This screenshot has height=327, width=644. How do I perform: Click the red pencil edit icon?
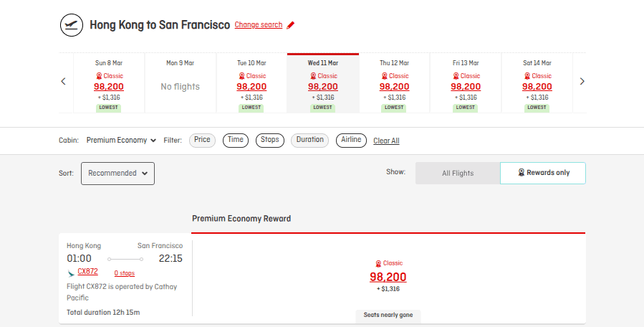click(x=291, y=25)
